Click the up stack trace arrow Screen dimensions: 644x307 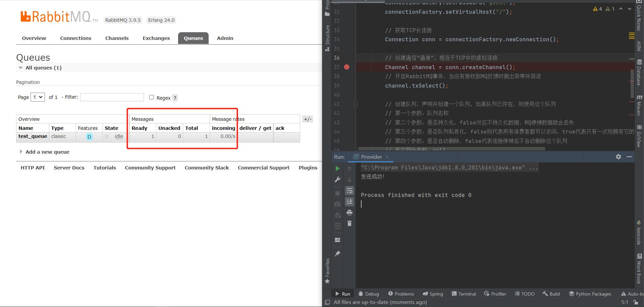350,168
